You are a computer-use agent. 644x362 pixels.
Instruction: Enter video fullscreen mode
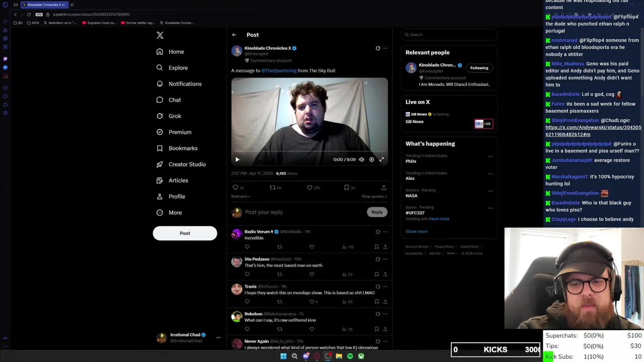381,159
